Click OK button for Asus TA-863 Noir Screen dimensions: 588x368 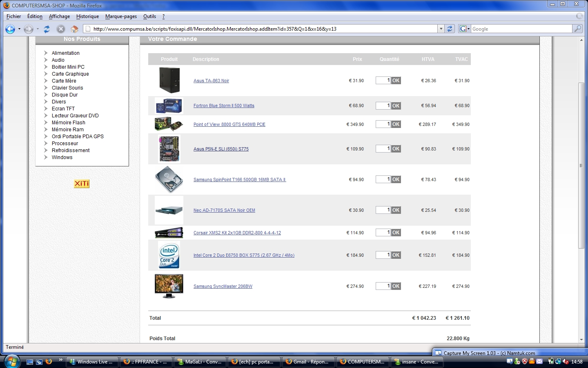pyautogui.click(x=396, y=81)
